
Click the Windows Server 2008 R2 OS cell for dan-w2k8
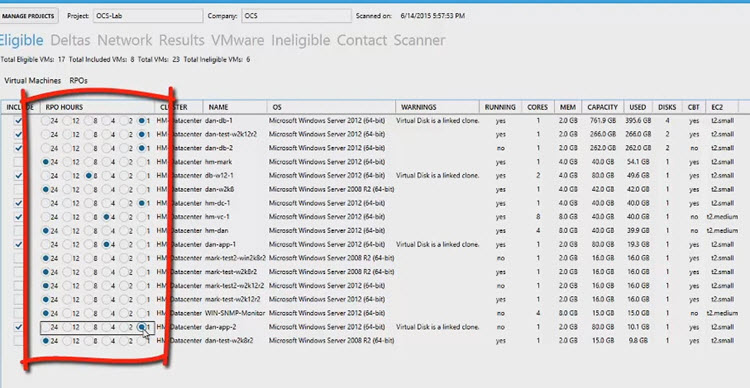(331, 189)
